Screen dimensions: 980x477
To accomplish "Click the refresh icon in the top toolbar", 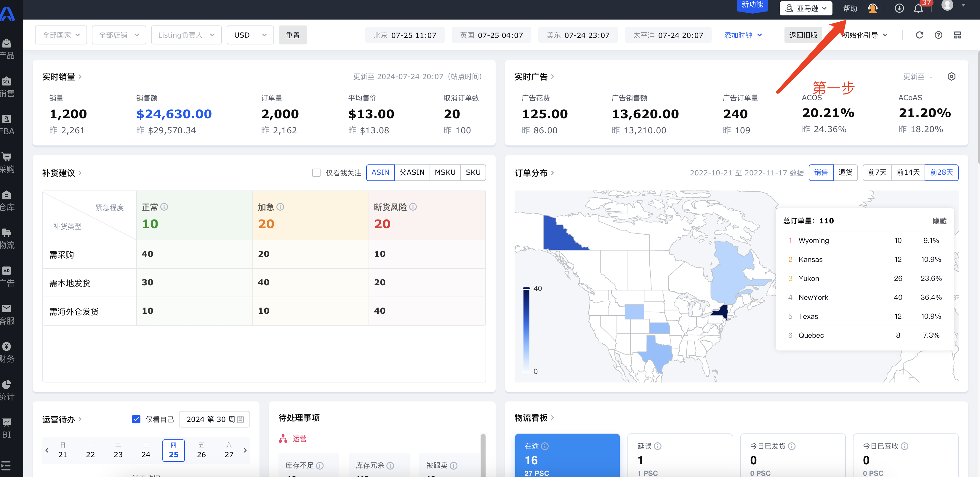I will (x=919, y=35).
